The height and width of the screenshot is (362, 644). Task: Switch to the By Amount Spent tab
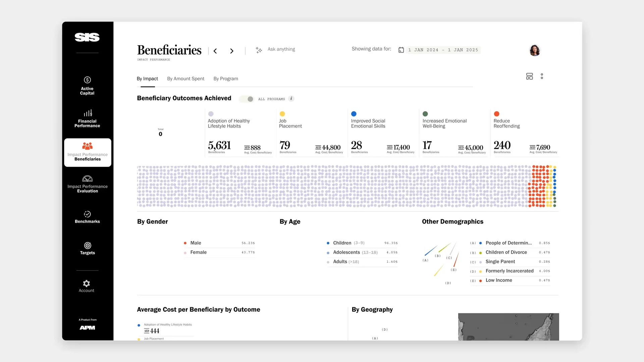(x=185, y=78)
